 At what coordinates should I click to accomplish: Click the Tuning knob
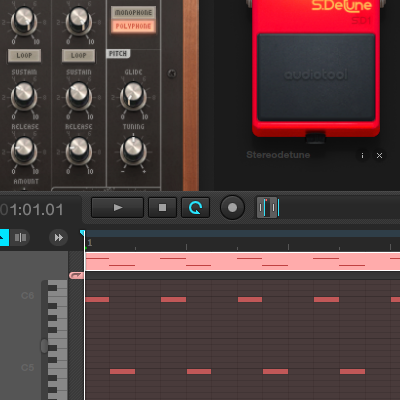click(x=133, y=150)
